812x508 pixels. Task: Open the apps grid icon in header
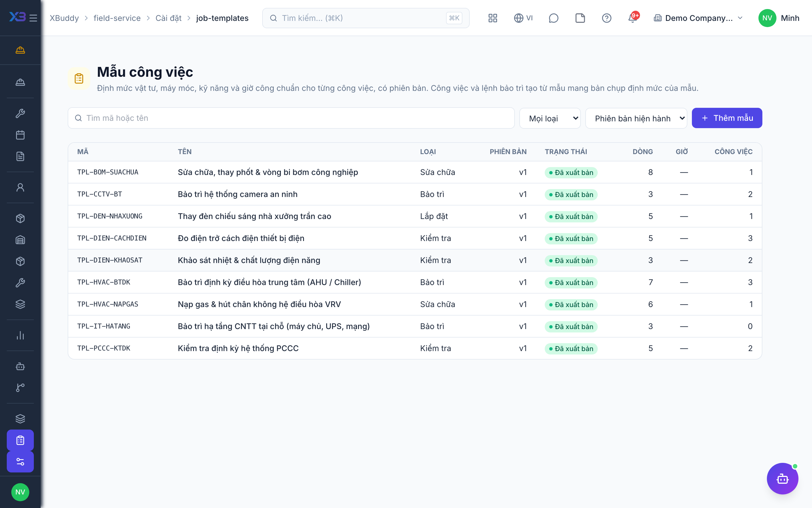click(x=493, y=18)
